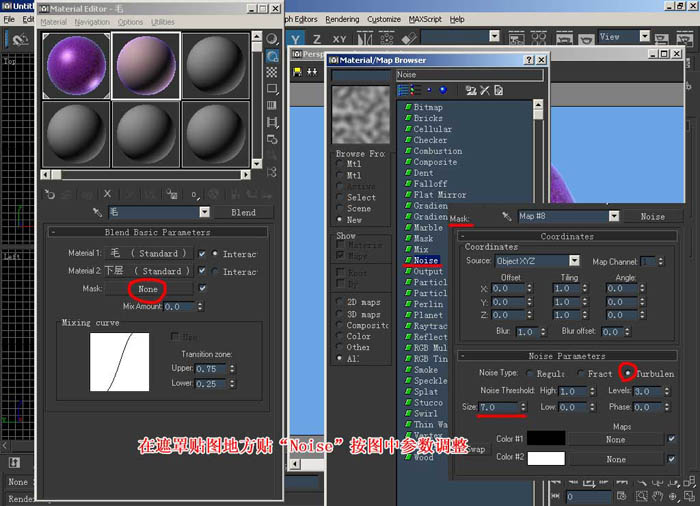This screenshot has width=700, height=506.
Task: Open the material name dropdown arrow
Action: coord(204,212)
